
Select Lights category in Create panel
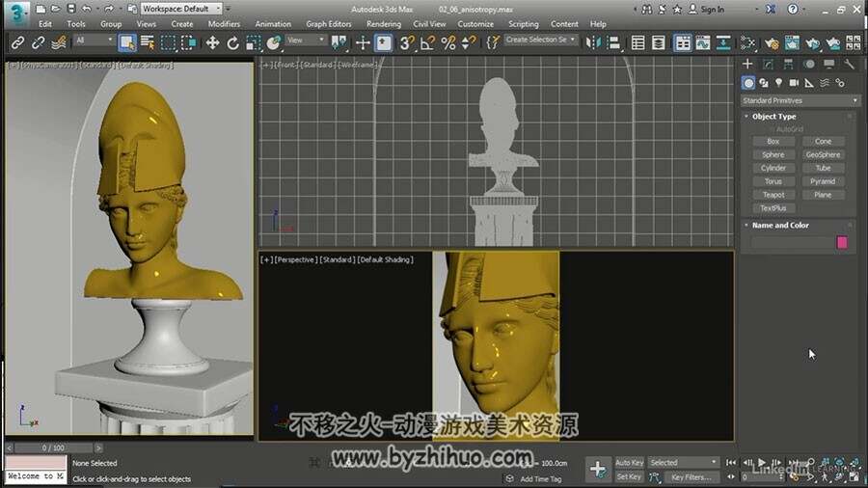click(779, 83)
